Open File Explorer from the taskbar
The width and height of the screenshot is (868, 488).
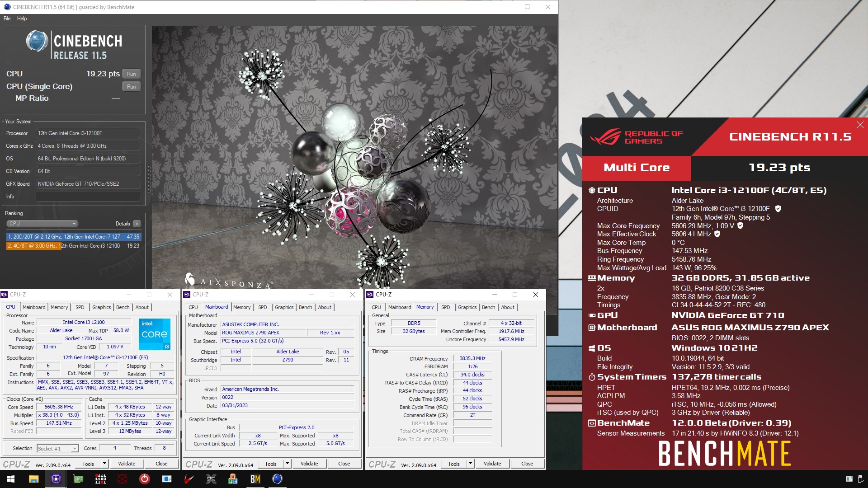click(x=33, y=479)
